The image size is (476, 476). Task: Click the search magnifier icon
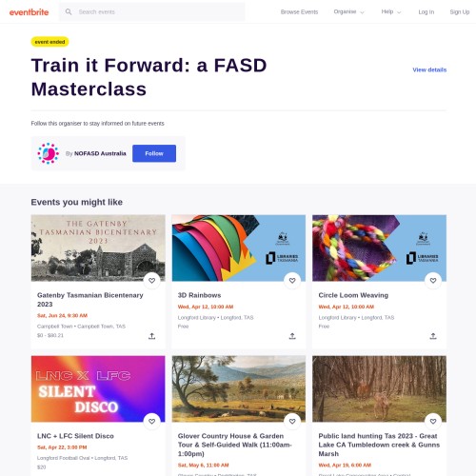[x=69, y=11]
